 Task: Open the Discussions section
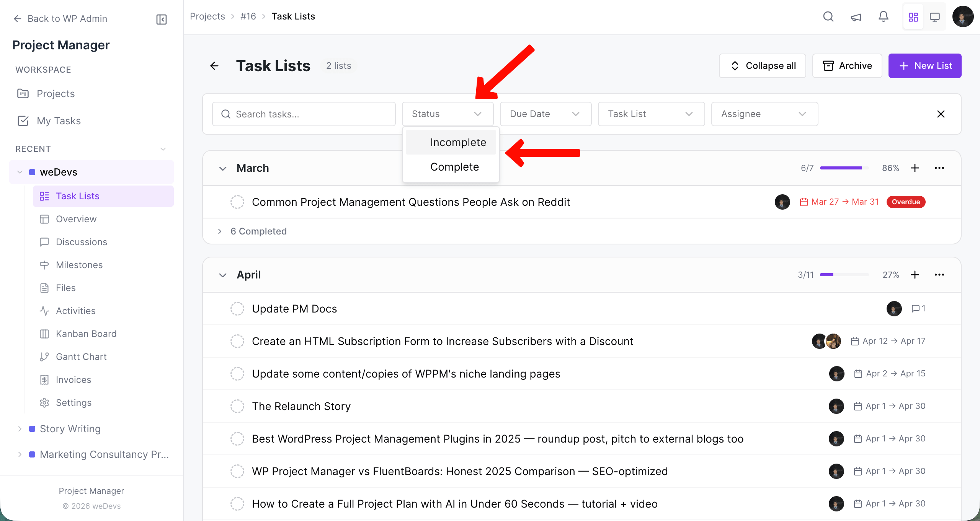tap(81, 242)
